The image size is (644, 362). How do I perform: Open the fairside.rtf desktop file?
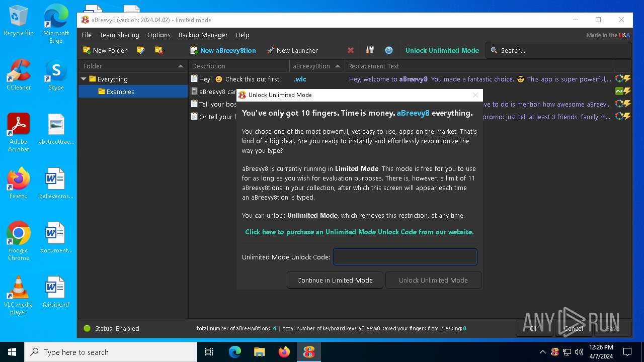tap(56, 292)
